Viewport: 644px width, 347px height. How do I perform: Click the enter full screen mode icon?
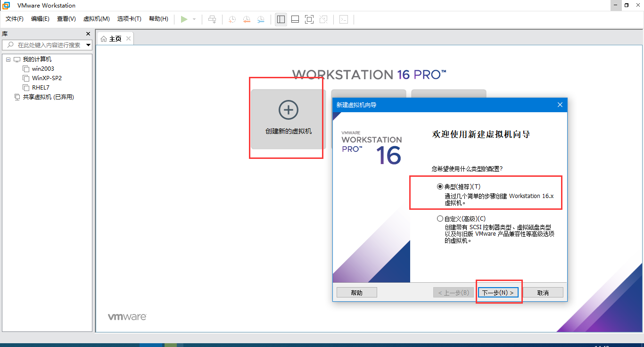pos(309,19)
